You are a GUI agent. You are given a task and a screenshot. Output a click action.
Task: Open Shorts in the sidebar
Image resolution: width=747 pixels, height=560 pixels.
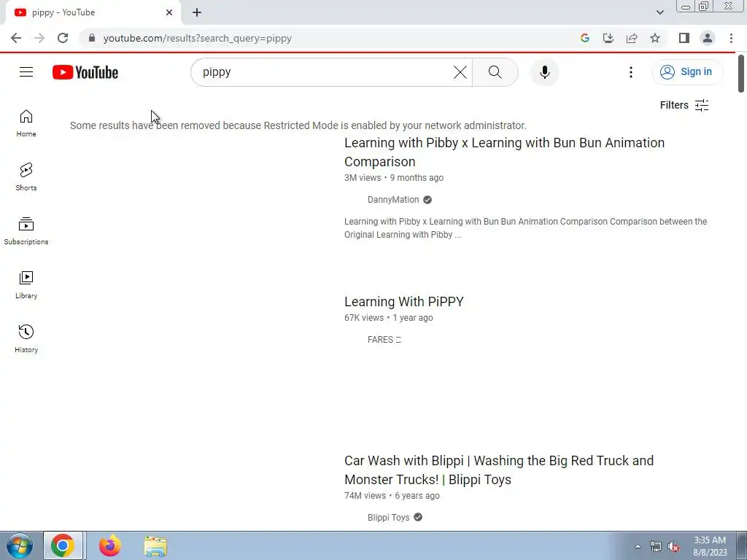(26, 177)
